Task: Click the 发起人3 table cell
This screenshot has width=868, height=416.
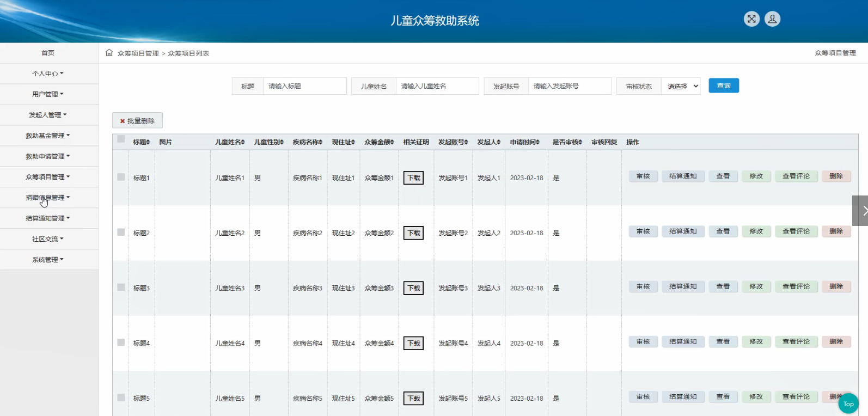Action: tap(488, 288)
